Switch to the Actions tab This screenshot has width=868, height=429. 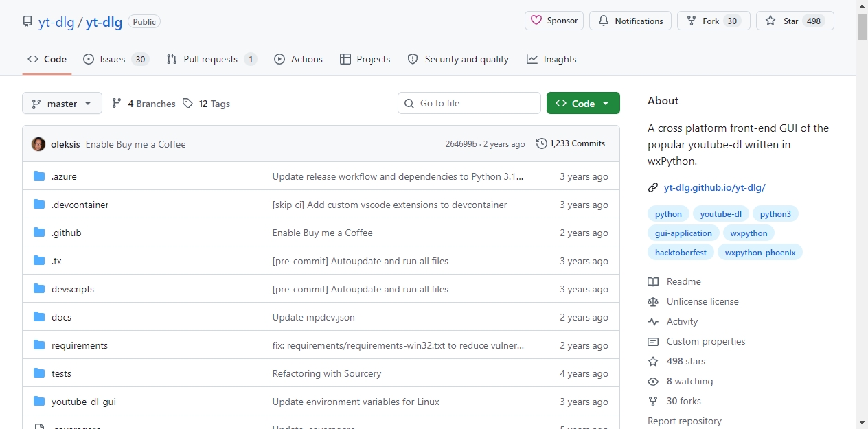pyautogui.click(x=298, y=59)
